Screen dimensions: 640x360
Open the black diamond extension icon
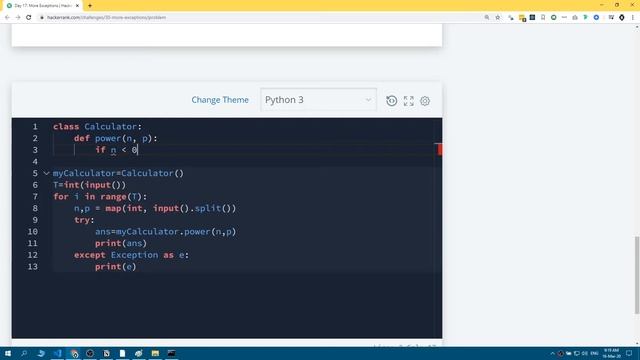(622, 18)
